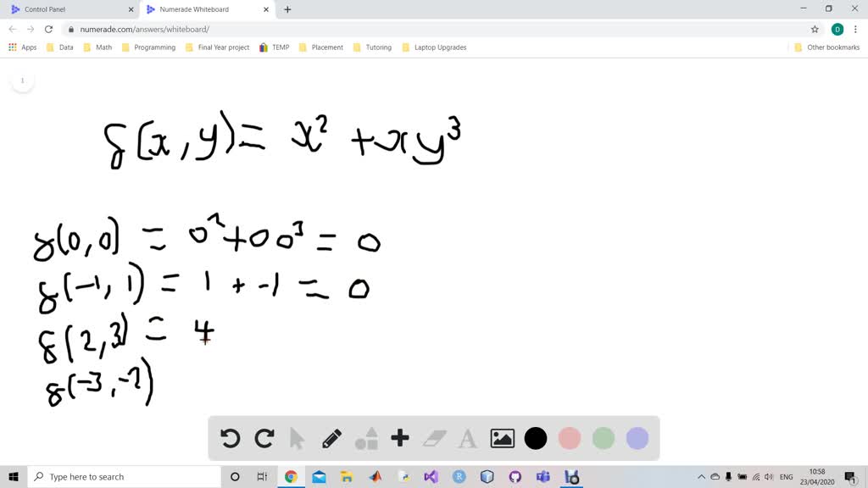Open the TEMP bookmark
The height and width of the screenshot is (488, 868).
point(274,47)
